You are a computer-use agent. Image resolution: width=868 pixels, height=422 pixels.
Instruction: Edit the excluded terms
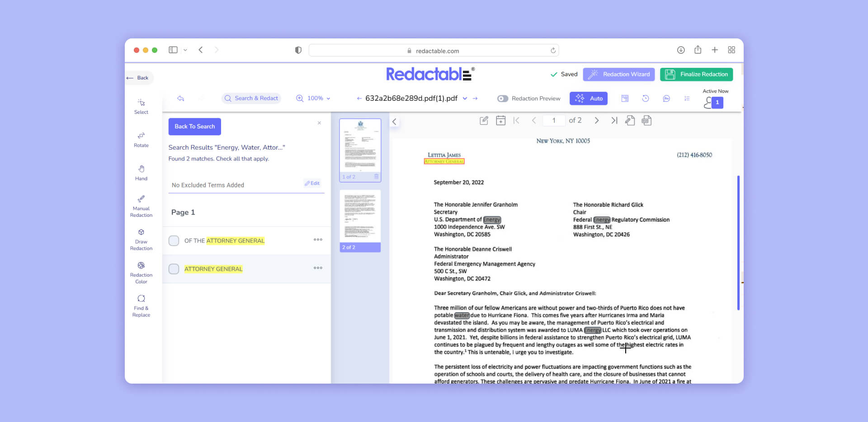tap(312, 183)
